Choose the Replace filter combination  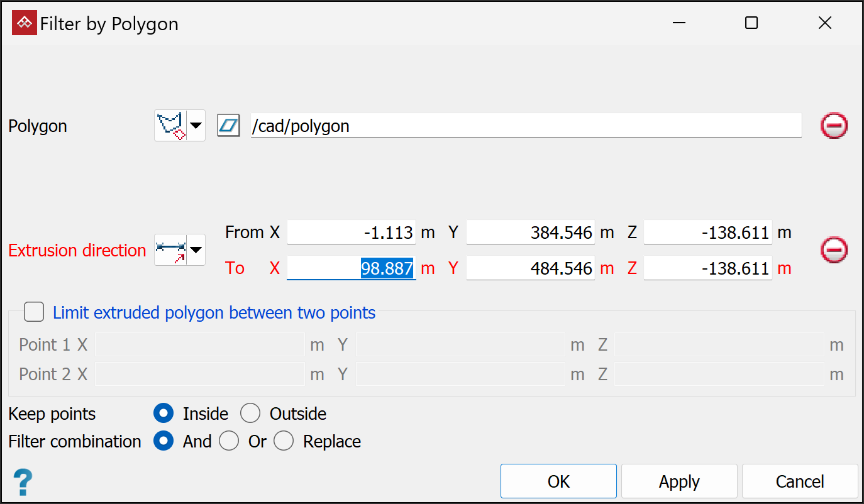point(284,441)
